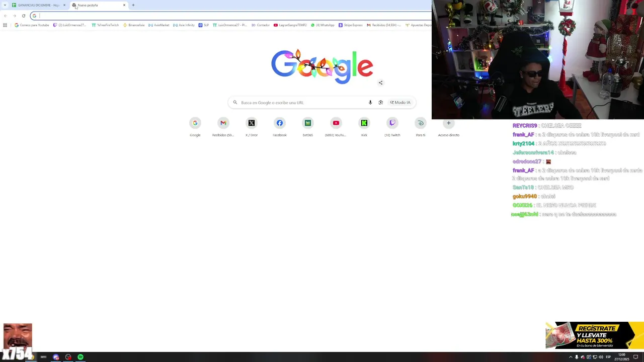Open the Google shortcut tile
The width and height of the screenshot is (644, 362).
tap(195, 127)
